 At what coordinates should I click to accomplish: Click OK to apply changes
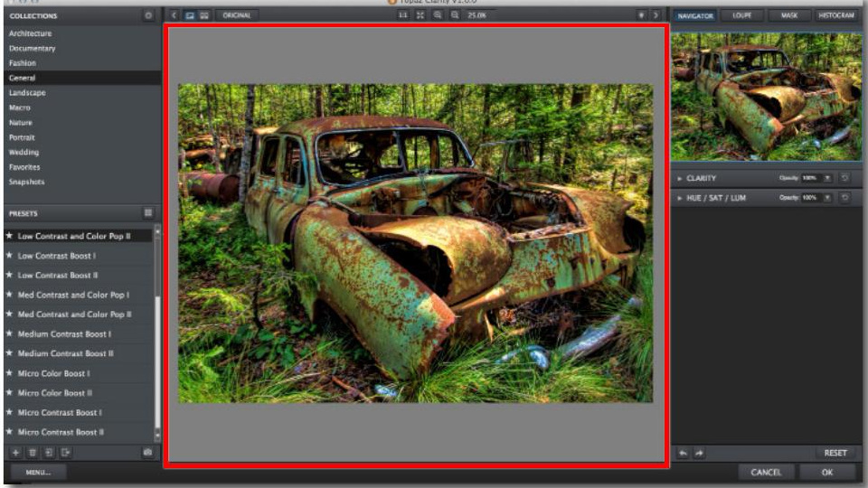pos(827,473)
